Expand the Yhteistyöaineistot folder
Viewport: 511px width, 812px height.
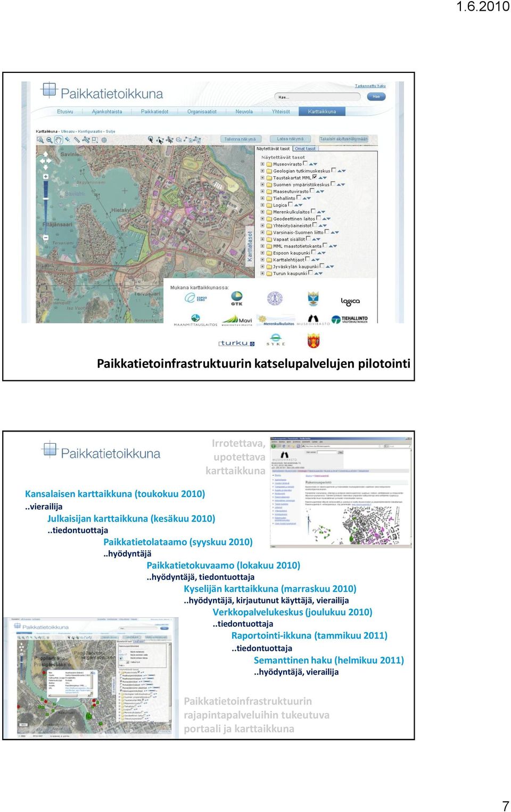click(262, 226)
